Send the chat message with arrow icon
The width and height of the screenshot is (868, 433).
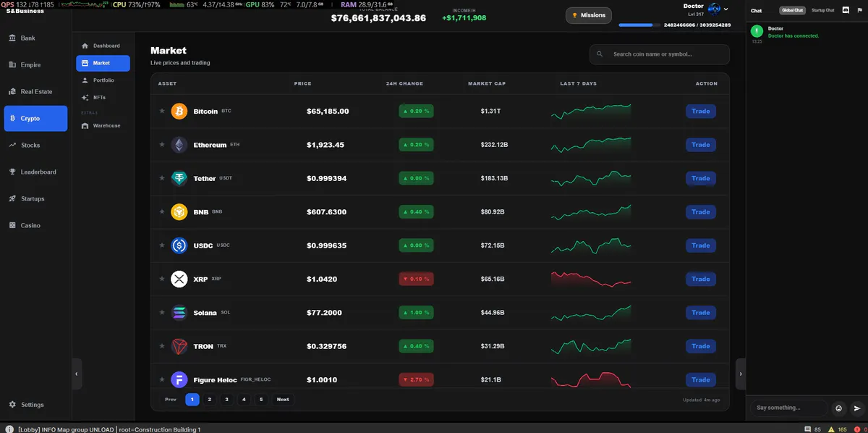click(x=857, y=408)
